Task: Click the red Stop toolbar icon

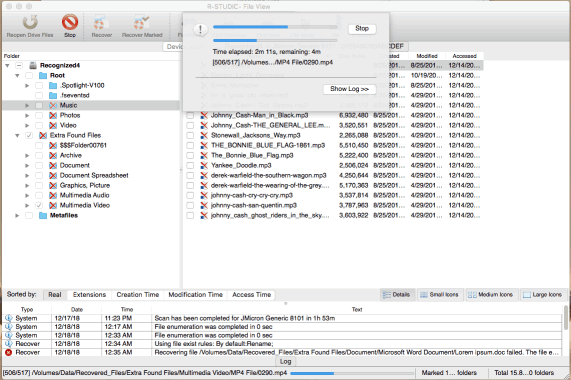Action: pos(70,22)
